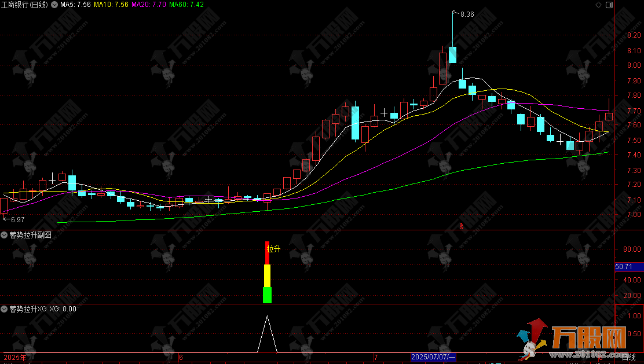Click the 蓄势拉升副图 panel title
Image resolution: width=644 pixels, height=364 pixels.
tap(30, 235)
